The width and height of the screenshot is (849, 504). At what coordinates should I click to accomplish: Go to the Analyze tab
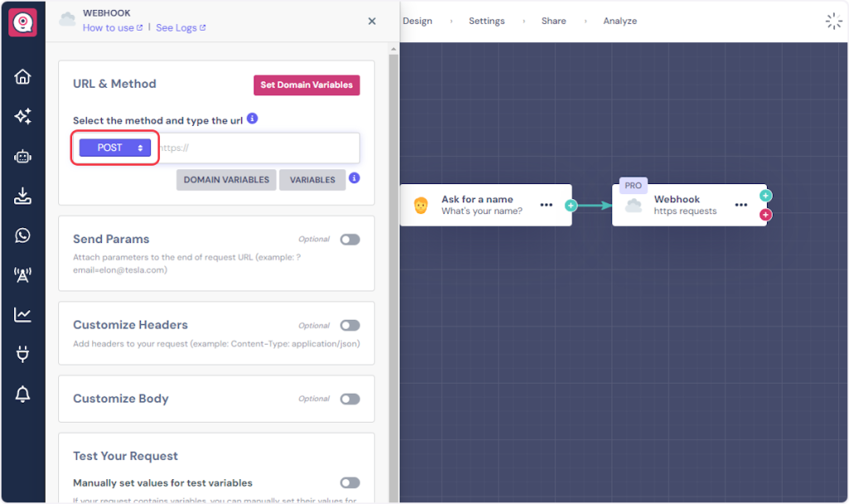(619, 21)
